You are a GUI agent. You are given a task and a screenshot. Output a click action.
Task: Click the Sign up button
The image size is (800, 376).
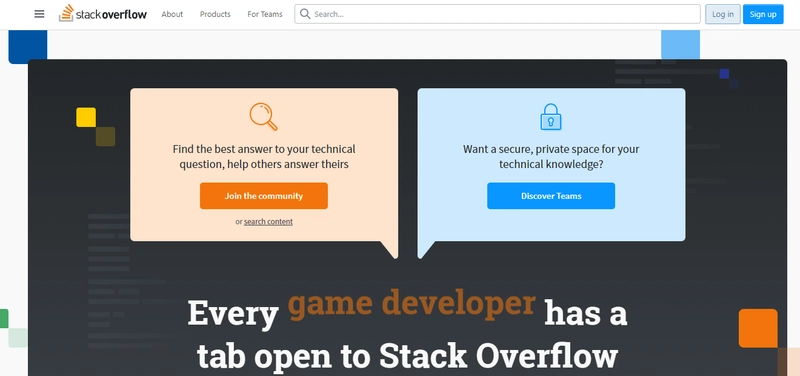point(763,14)
